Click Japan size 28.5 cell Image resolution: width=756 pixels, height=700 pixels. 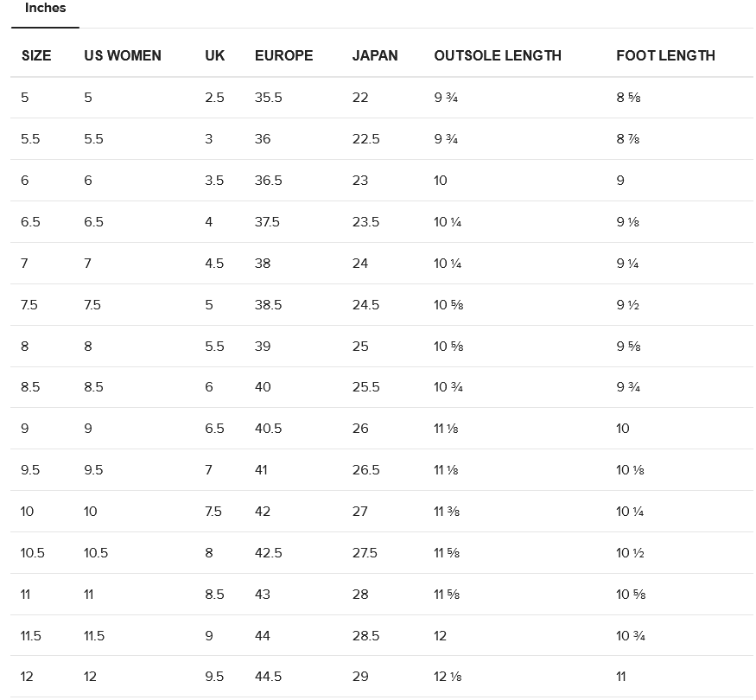point(365,636)
